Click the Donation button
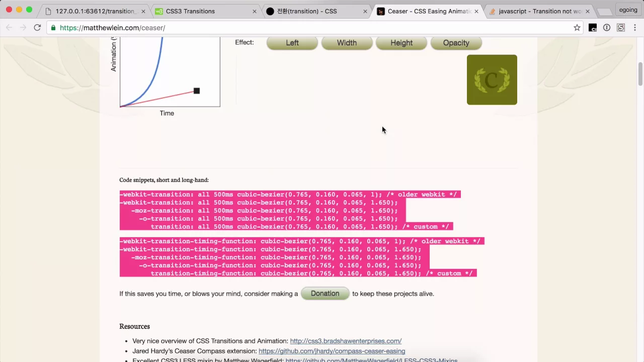The width and height of the screenshot is (644, 362). (325, 294)
